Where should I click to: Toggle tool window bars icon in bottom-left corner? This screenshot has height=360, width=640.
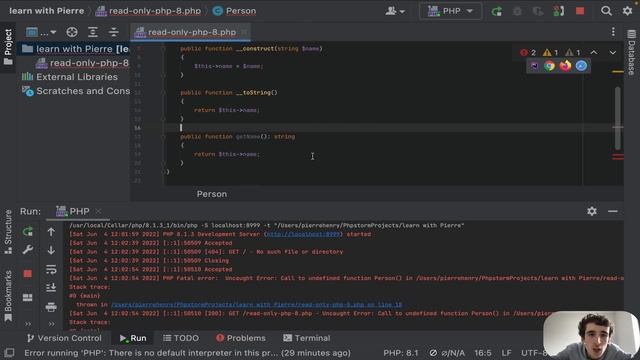click(9, 353)
